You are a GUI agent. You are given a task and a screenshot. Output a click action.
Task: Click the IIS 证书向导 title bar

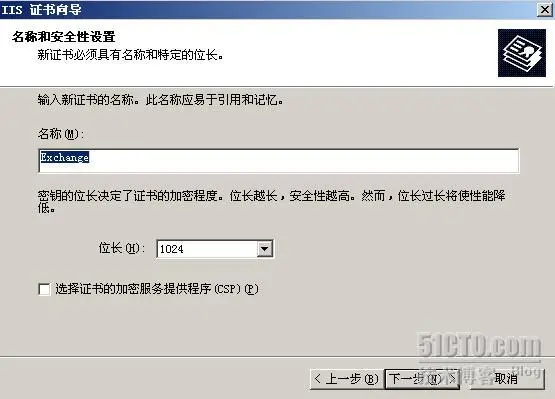[269, 10]
